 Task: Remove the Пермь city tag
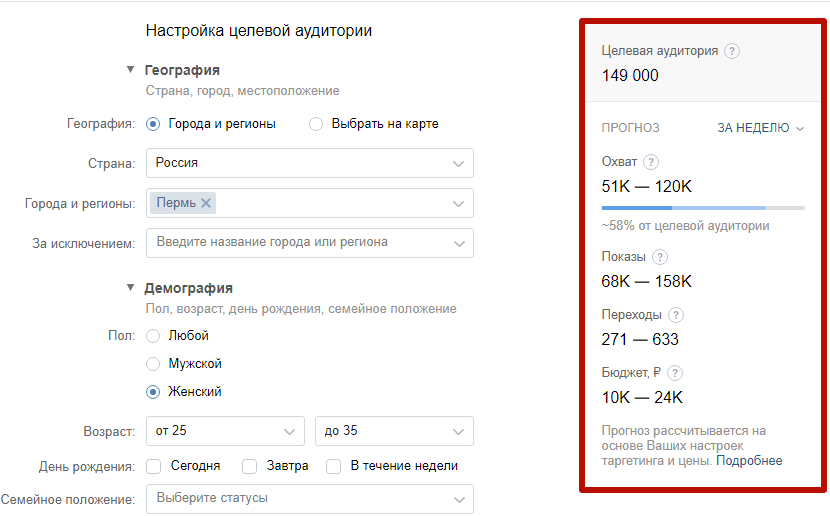[206, 203]
